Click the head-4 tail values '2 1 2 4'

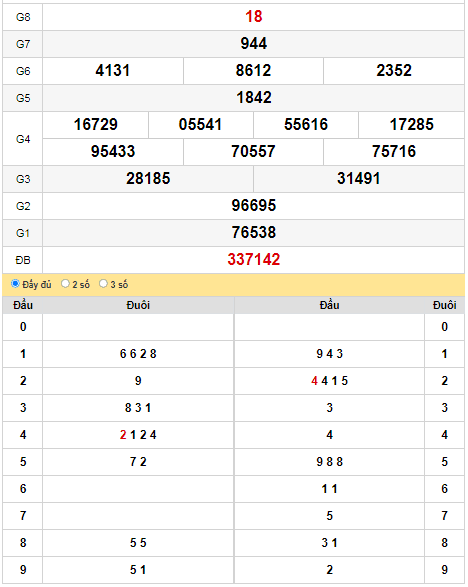tap(138, 435)
